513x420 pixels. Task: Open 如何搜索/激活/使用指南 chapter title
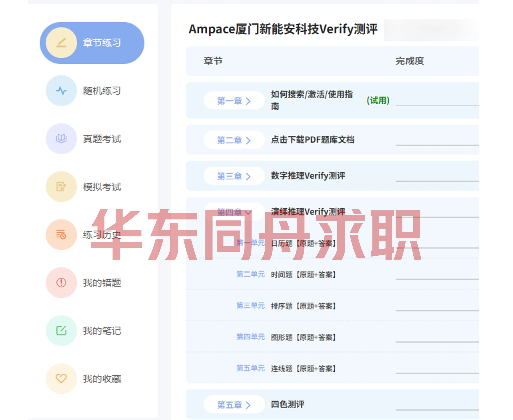pyautogui.click(x=312, y=100)
